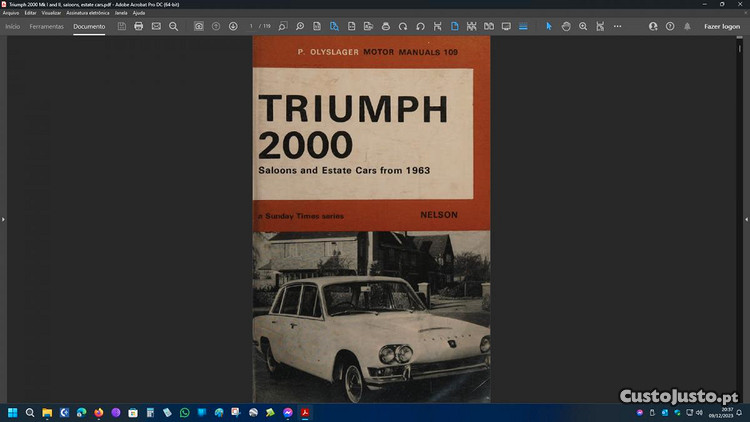Print the document with printer icon
Viewport: 750px width, 422px height.
(x=139, y=26)
